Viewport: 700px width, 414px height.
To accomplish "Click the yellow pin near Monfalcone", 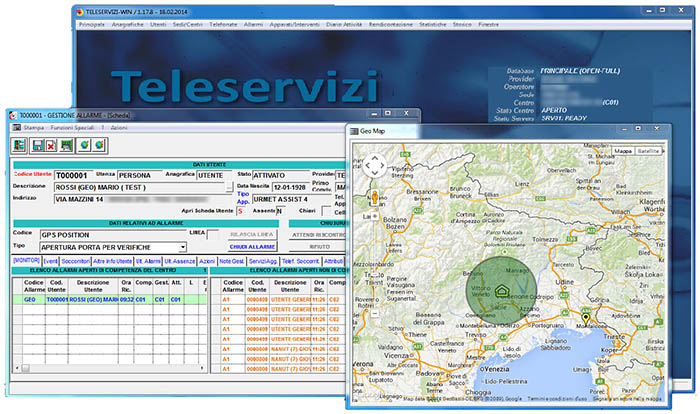I will 585,318.
